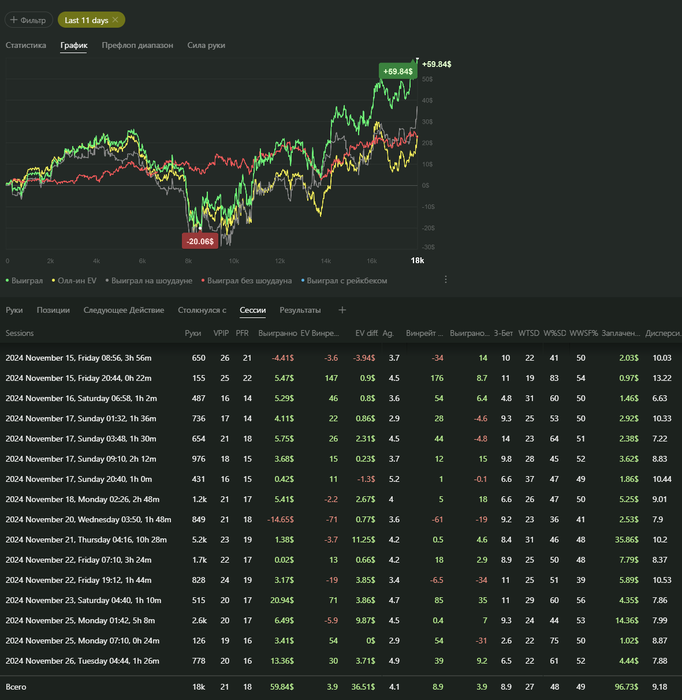Sort by the VPIP column header

[221, 333]
